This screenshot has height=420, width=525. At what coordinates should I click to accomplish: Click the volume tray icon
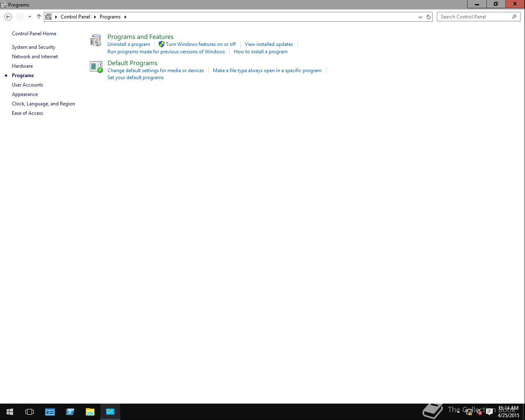click(x=479, y=412)
